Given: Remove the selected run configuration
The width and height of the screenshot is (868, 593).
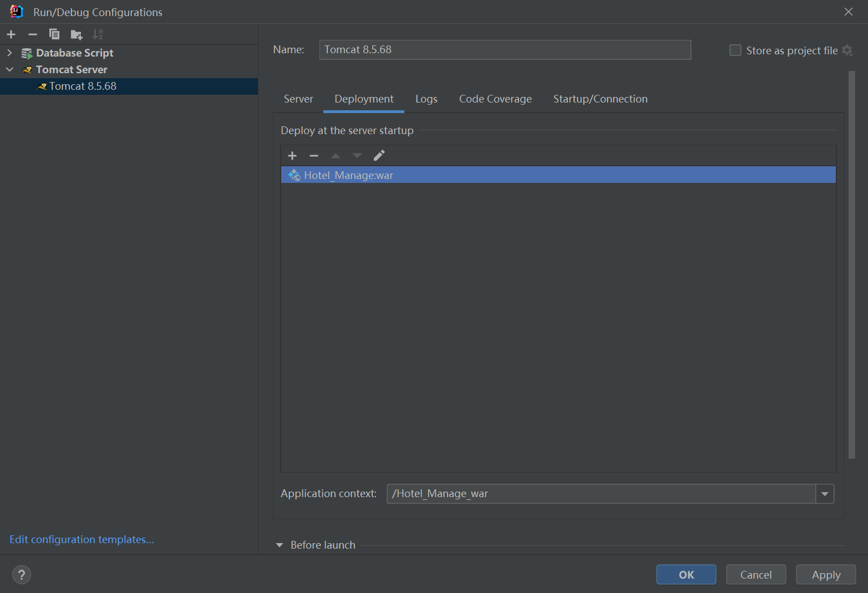Looking at the screenshot, I should coord(33,34).
